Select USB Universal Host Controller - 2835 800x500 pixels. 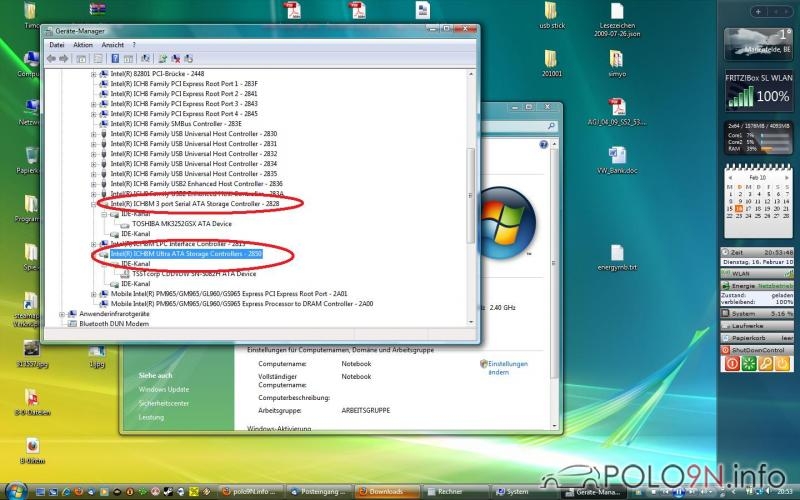(194, 174)
